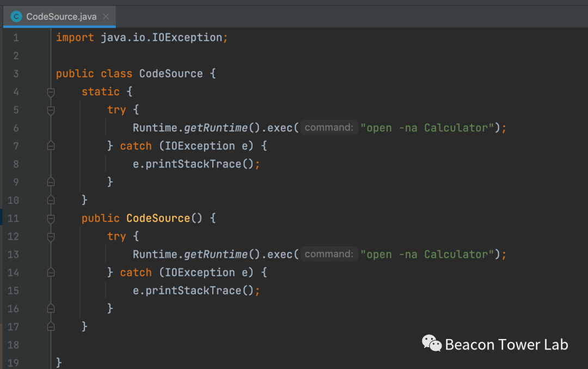Click the WeChat logo beside Beacon Tower Lab
The image size is (588, 369).
pos(432,343)
